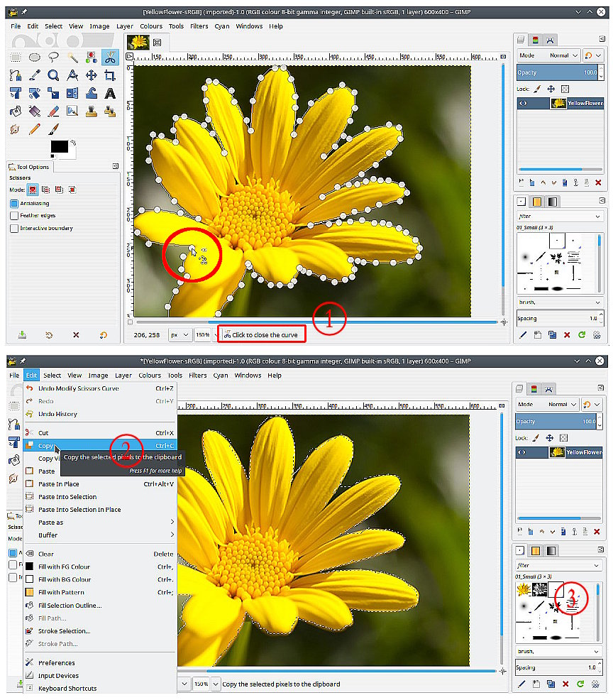Tick the Interactive boundary checkbox
This screenshot has height=700, width=613.
[x=14, y=229]
